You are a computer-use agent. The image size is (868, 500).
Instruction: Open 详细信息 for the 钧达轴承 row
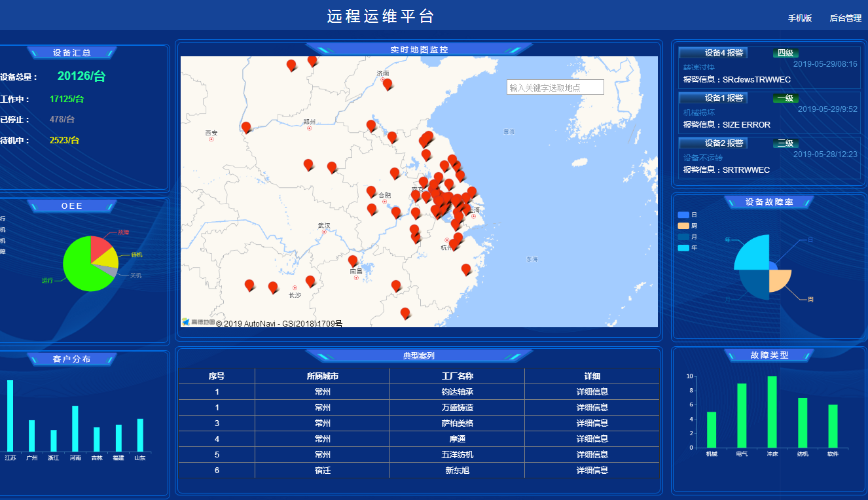pos(592,392)
